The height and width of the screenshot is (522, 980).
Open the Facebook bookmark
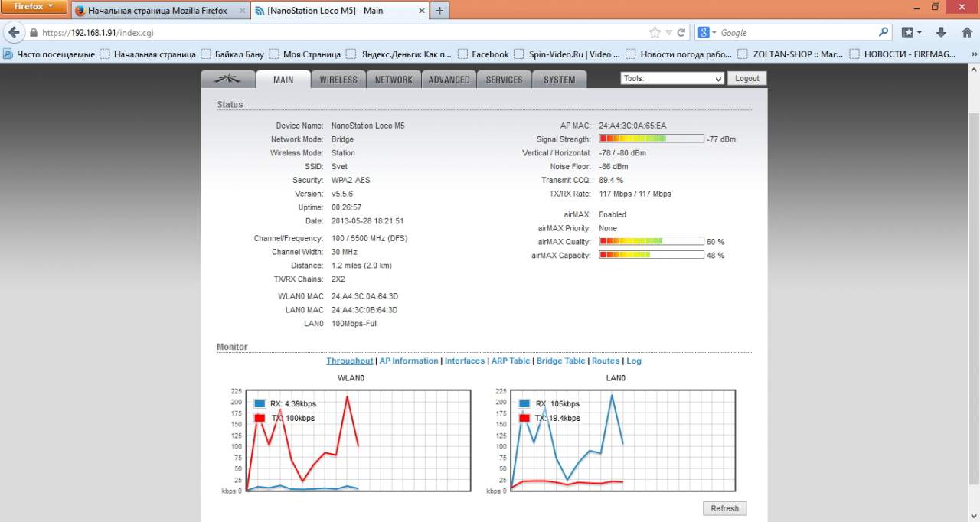pyautogui.click(x=483, y=54)
